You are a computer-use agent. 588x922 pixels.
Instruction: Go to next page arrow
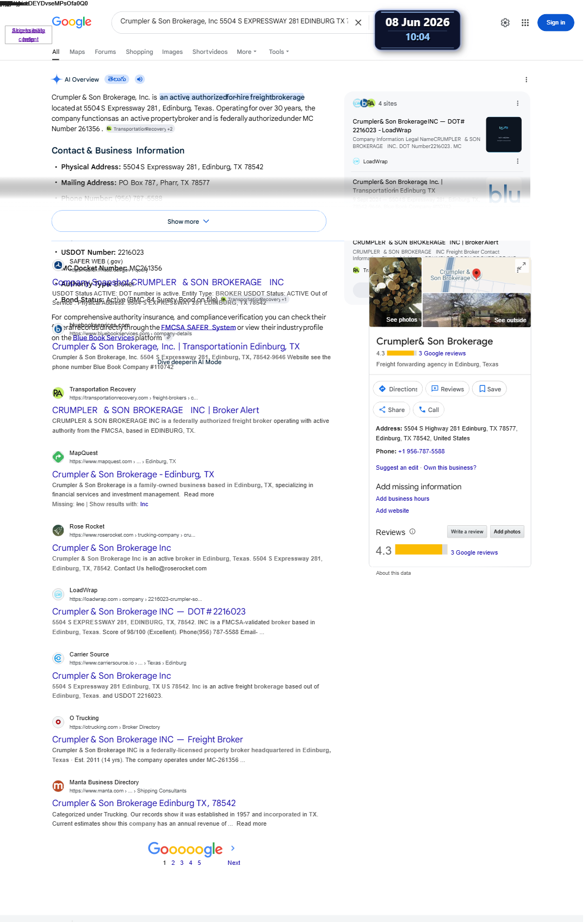[x=233, y=848]
